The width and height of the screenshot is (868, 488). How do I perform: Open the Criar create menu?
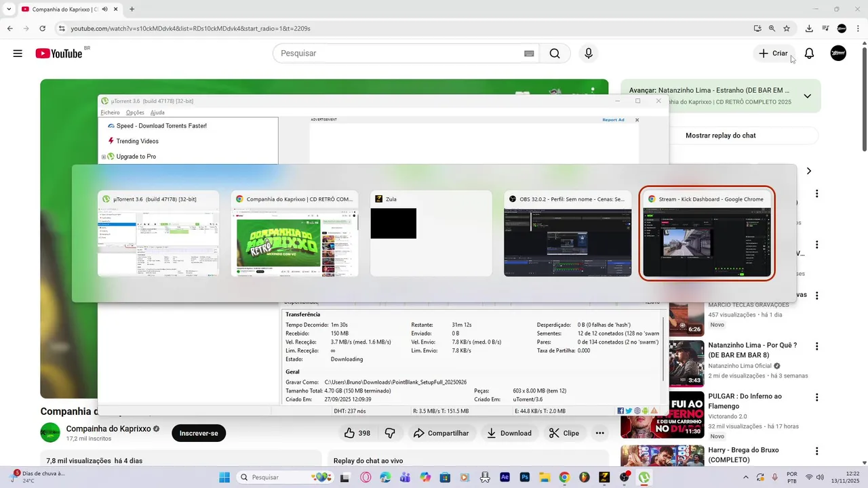[773, 54]
